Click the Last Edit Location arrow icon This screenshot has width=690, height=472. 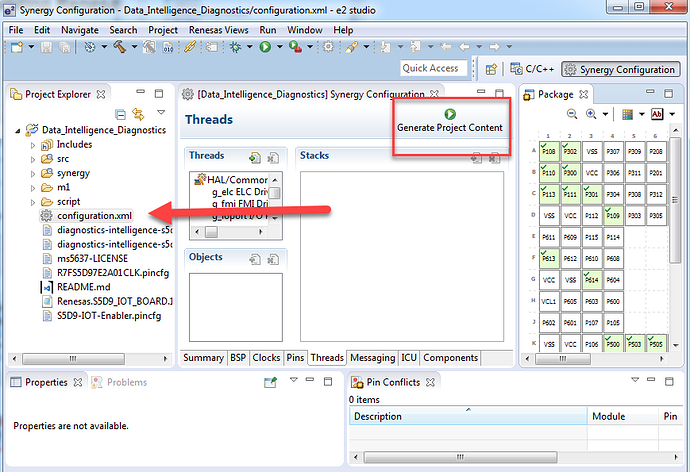[446, 47]
